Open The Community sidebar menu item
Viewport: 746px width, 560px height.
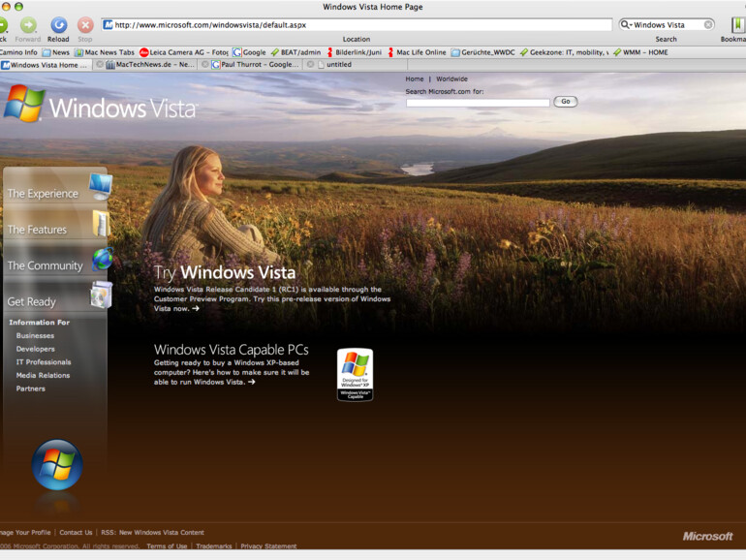(45, 266)
